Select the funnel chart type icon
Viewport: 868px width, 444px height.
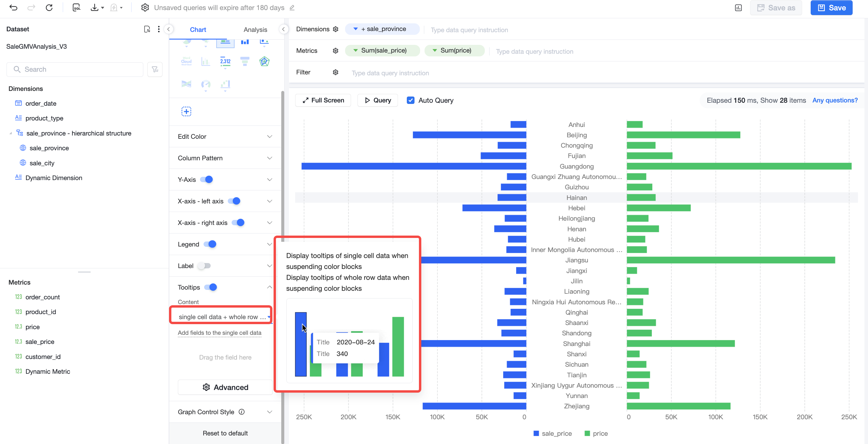point(245,61)
